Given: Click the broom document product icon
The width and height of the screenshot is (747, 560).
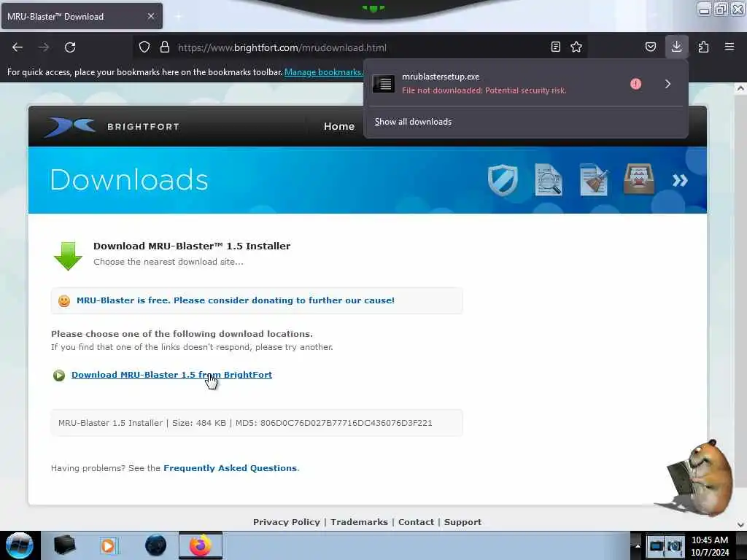Looking at the screenshot, I should (594, 179).
